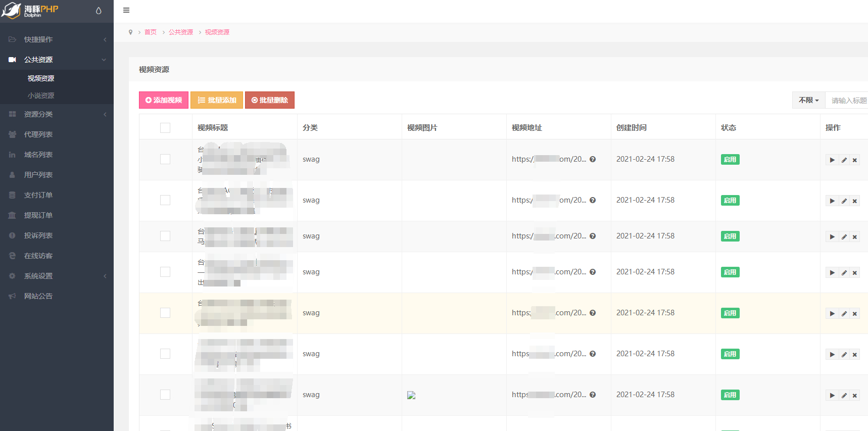868x431 pixels.
Task: Tick the first row checkbox
Action: click(165, 159)
